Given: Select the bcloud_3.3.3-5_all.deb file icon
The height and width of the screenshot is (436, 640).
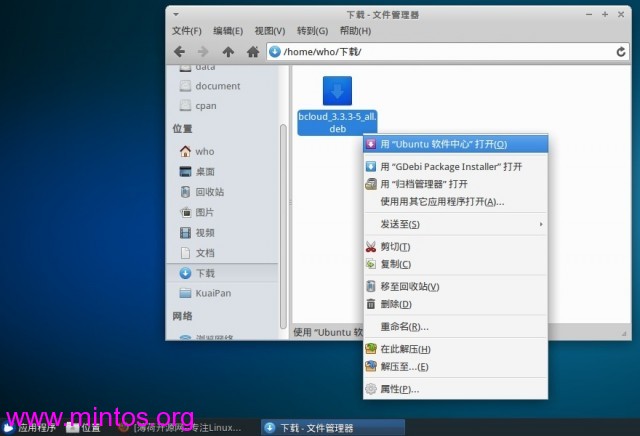Looking at the screenshot, I should (x=337, y=91).
